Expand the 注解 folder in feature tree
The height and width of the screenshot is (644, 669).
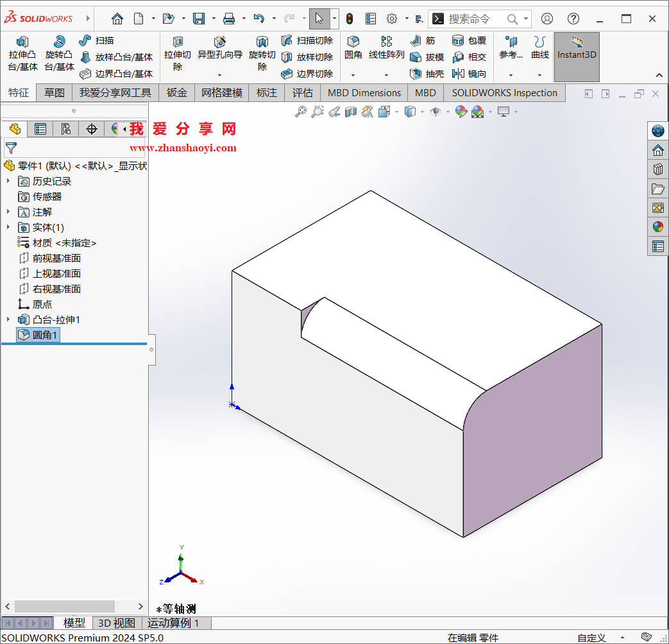point(8,212)
